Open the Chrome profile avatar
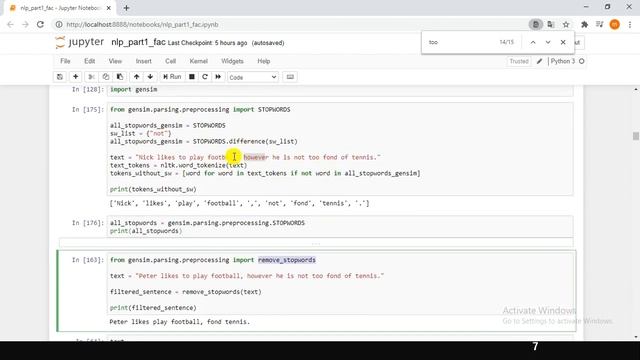 coord(615,24)
